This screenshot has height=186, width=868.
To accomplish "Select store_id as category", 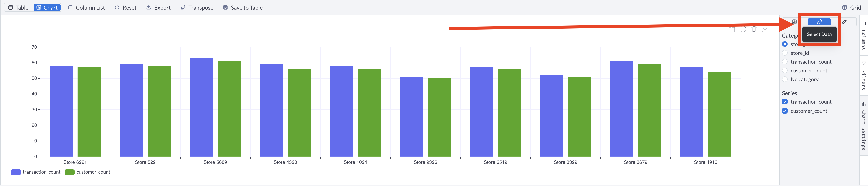I will click(x=785, y=53).
